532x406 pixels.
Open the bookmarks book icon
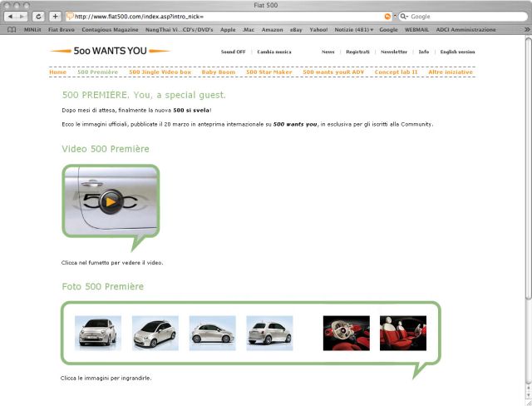[x=12, y=29]
